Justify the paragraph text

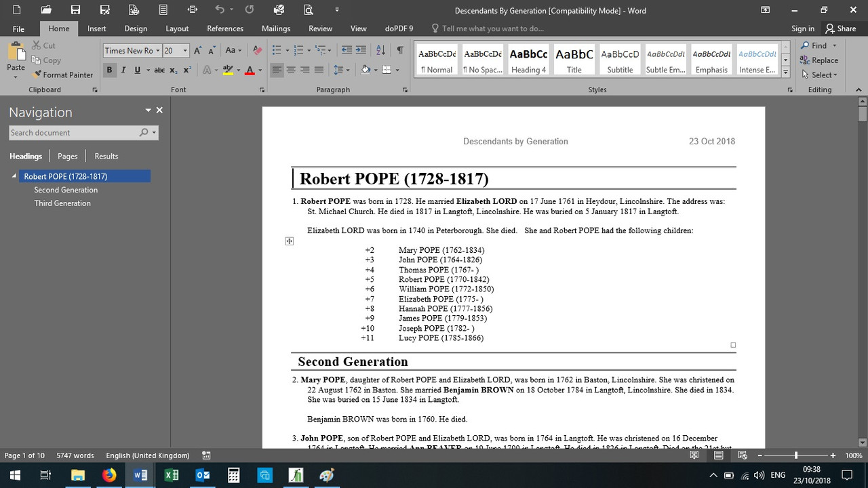[319, 70]
